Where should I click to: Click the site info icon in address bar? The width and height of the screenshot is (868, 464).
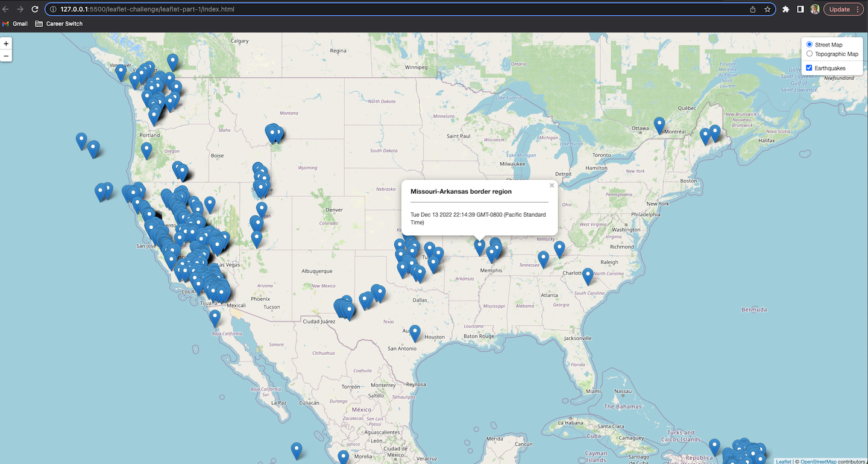53,9
